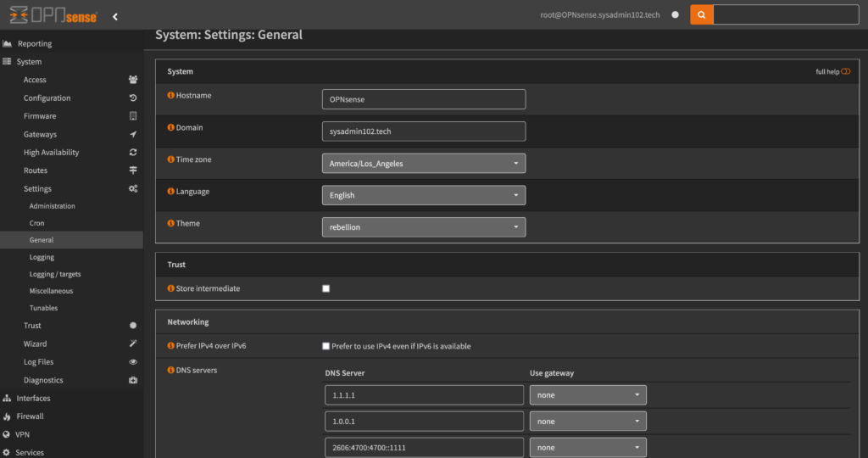The width and height of the screenshot is (868, 458).
Task: Click the orange search button
Action: tap(701, 15)
